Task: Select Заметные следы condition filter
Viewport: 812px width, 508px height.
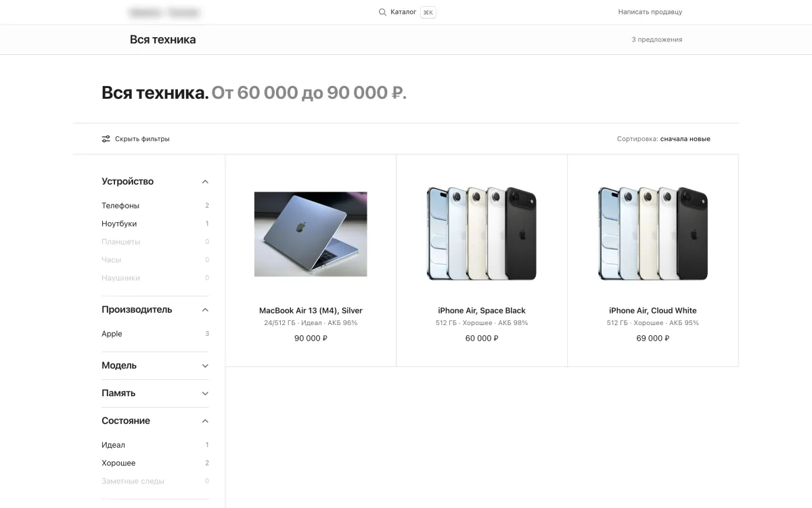Action: coord(155,481)
